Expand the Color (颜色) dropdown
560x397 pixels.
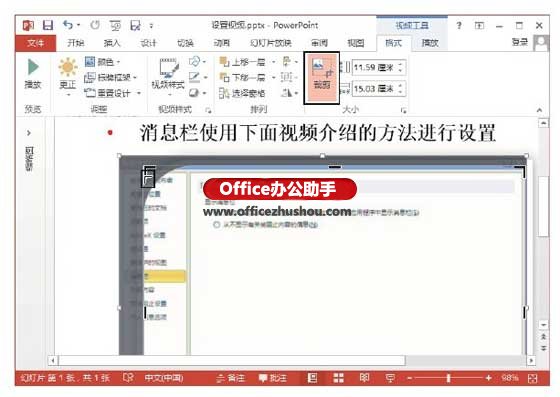point(102,62)
